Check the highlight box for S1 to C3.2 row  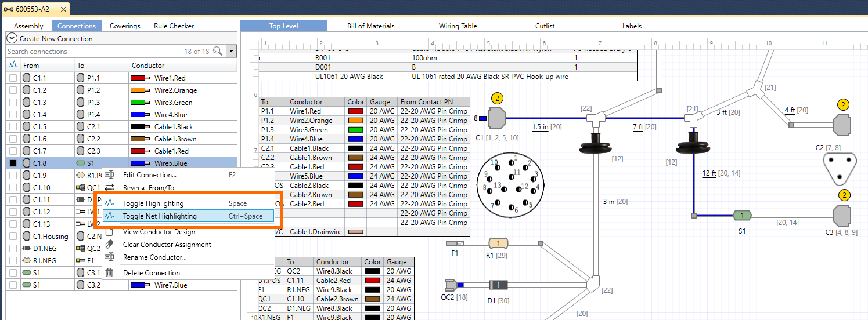click(x=13, y=285)
